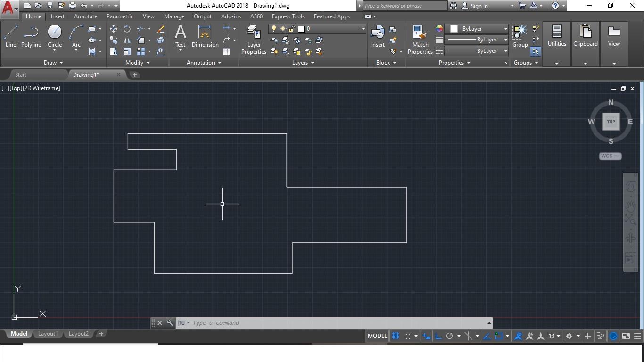The height and width of the screenshot is (362, 644).
Task: Click the Dimension tool
Action: pyautogui.click(x=205, y=37)
